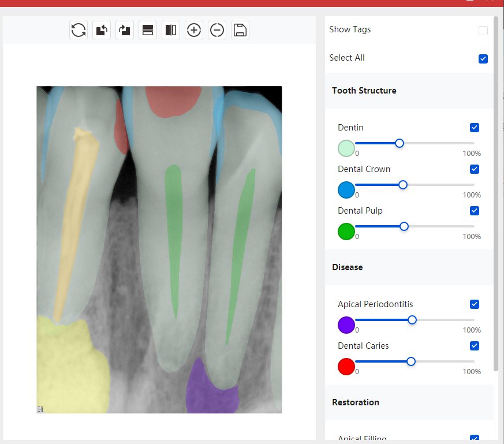Flip the image vertically

pos(148,30)
